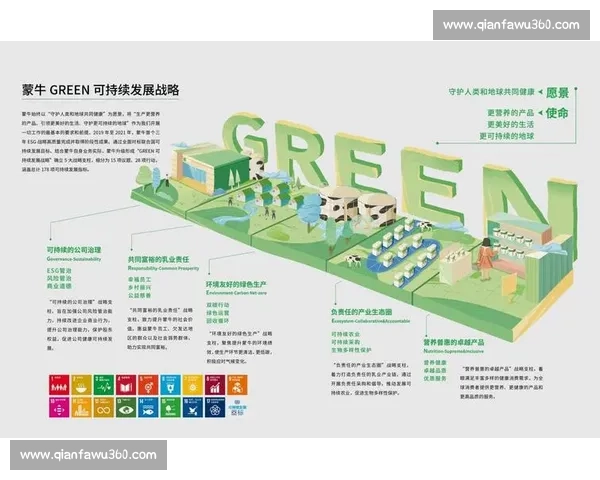Select the SDG 8 economic growth chart icon
600x480 pixels.
click(x=214, y=384)
